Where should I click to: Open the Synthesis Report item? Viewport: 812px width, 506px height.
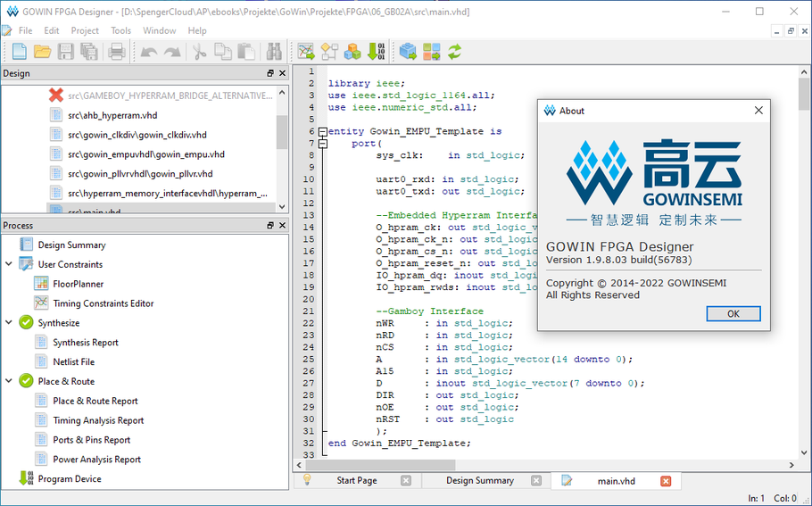click(86, 342)
